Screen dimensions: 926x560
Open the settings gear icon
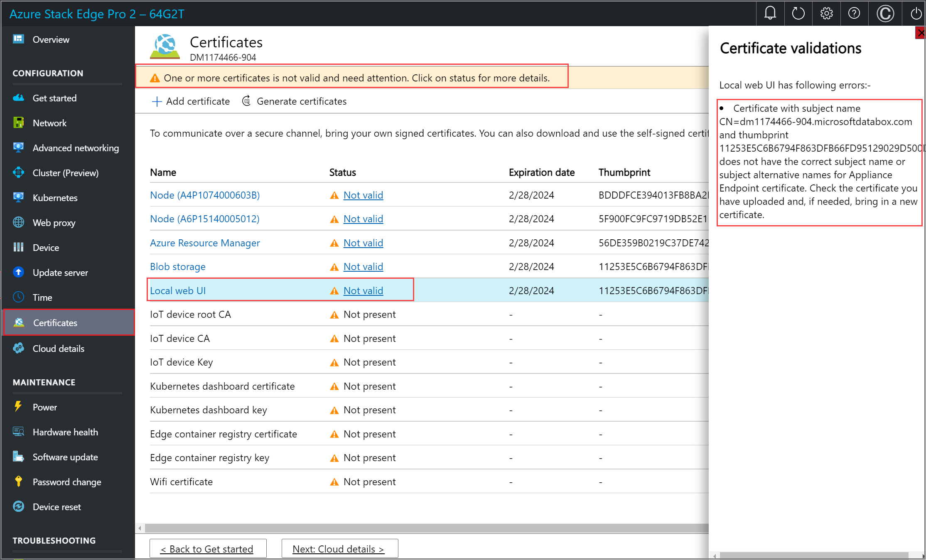(826, 13)
